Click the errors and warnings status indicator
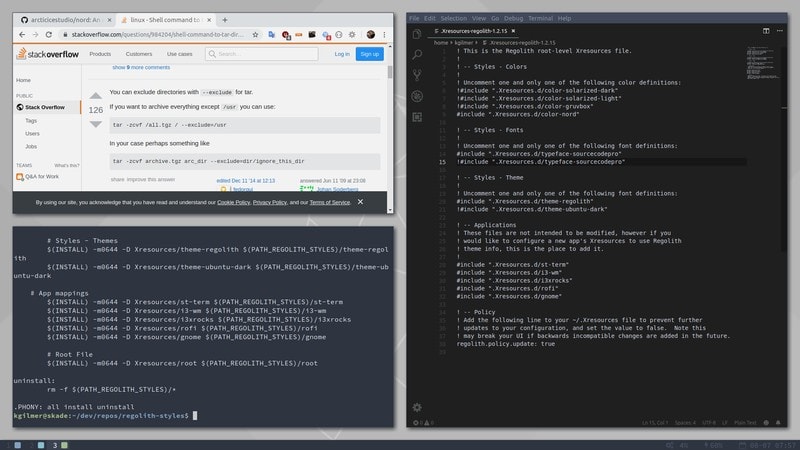 pos(423,422)
